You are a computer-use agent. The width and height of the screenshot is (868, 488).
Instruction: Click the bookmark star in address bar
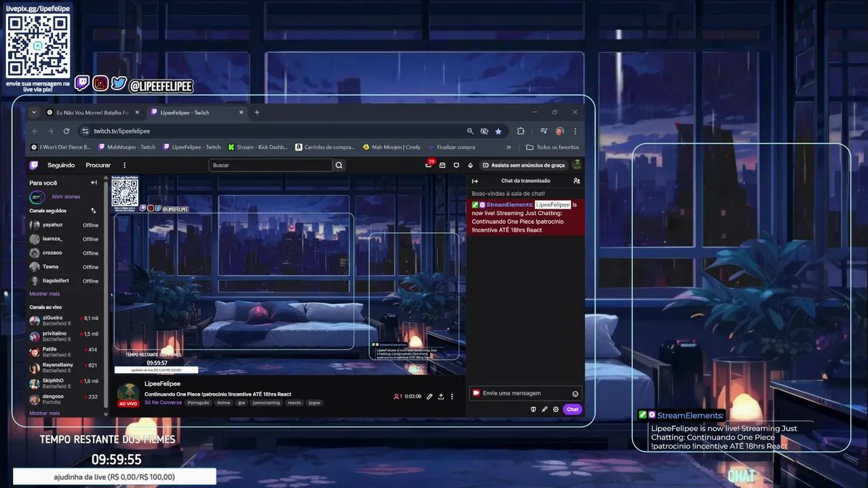[x=498, y=131]
